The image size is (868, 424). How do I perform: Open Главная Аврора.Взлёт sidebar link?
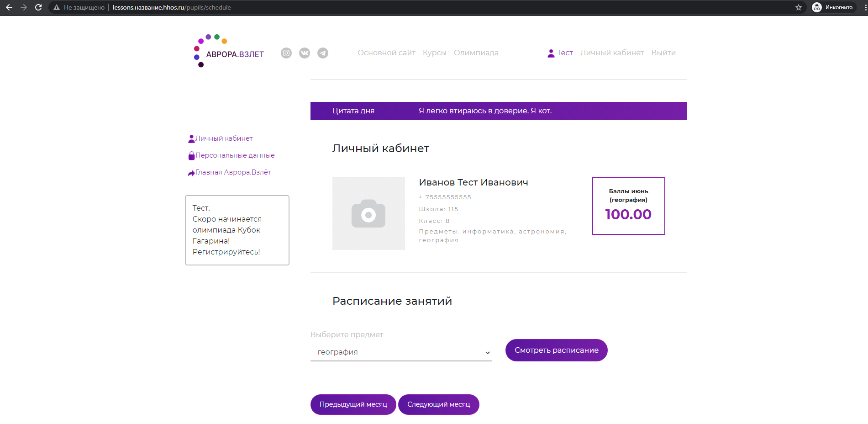click(x=233, y=172)
